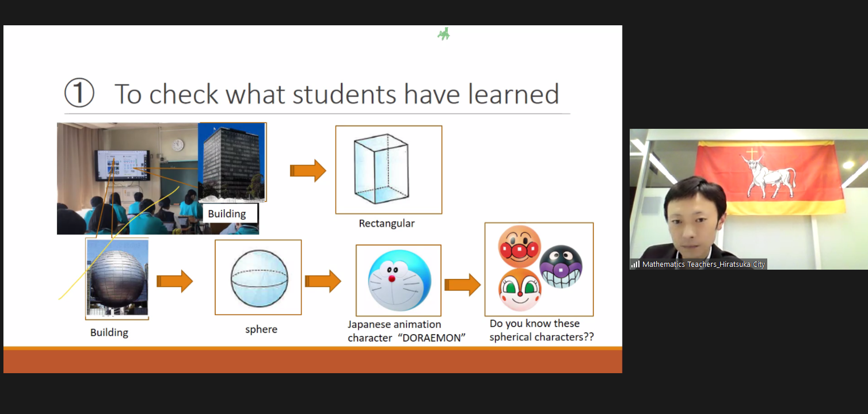The image size is (868, 414).
Task: Click the "Rectangular" caption
Action: coord(387,224)
